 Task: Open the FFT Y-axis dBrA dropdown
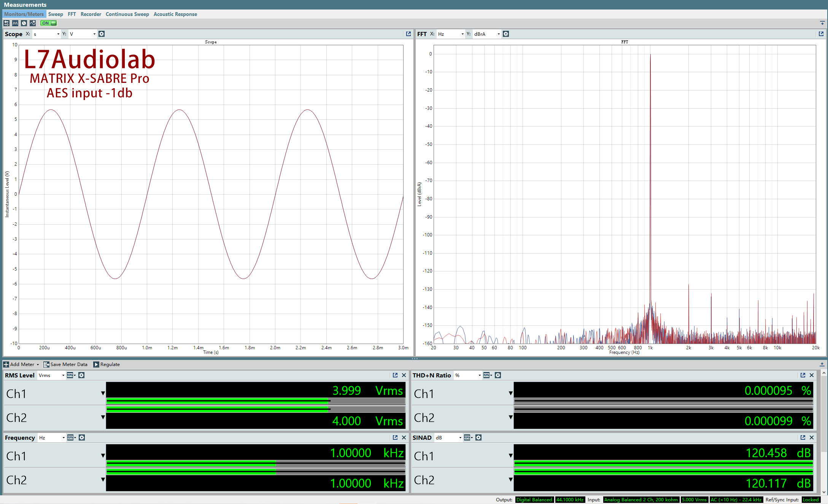coord(487,34)
